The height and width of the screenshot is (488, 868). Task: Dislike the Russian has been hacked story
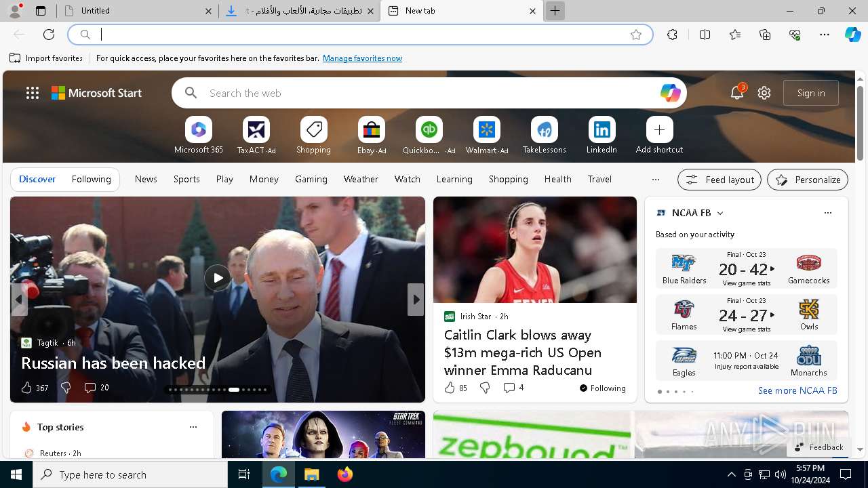(x=66, y=388)
